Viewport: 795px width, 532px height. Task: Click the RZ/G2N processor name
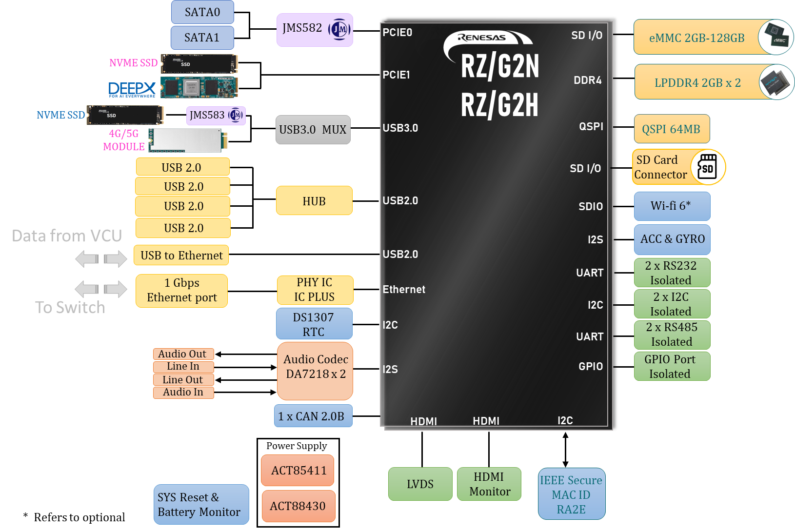[x=500, y=66]
